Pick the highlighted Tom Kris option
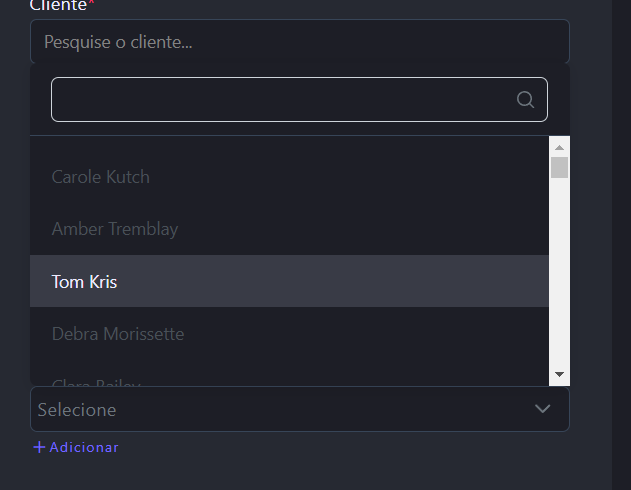This screenshot has width=631, height=490. [x=85, y=282]
